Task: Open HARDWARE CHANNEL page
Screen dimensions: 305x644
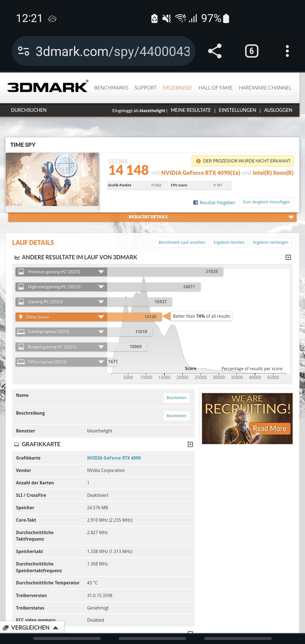Action: (265, 88)
